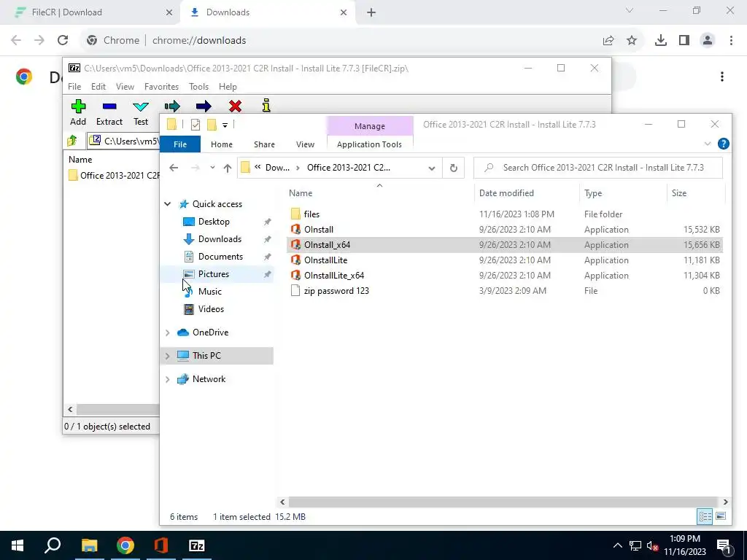Image resolution: width=747 pixels, height=560 pixels.
Task: Open Explorer View ribbon tab
Action: pyautogui.click(x=305, y=144)
